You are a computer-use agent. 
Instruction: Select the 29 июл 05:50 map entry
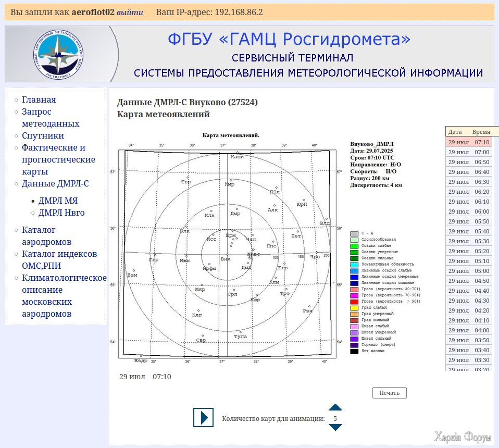(x=469, y=221)
